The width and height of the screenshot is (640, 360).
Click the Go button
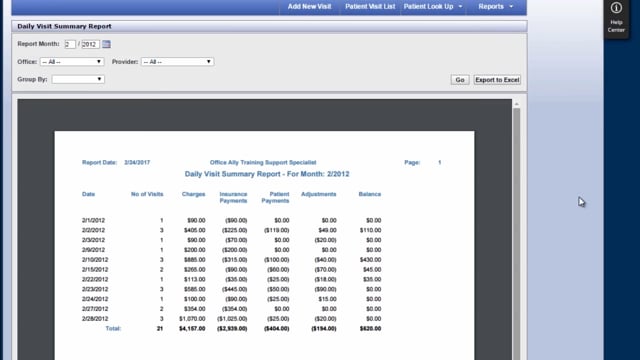460,80
